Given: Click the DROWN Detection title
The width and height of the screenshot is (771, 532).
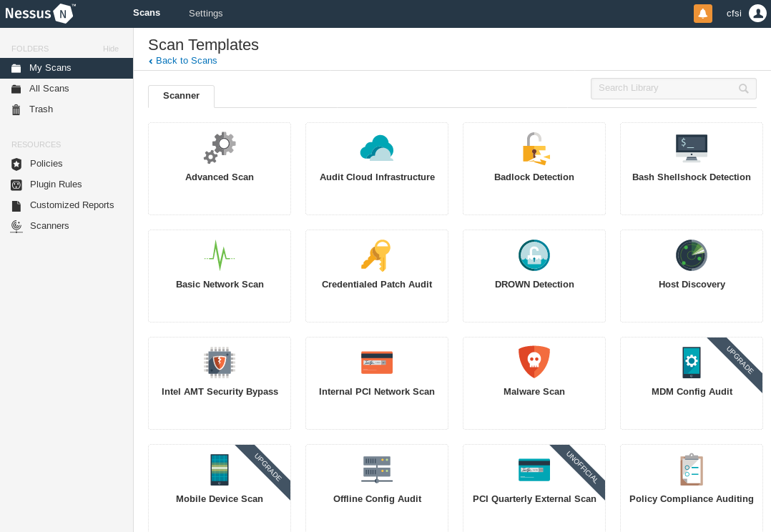Looking at the screenshot, I should (534, 284).
